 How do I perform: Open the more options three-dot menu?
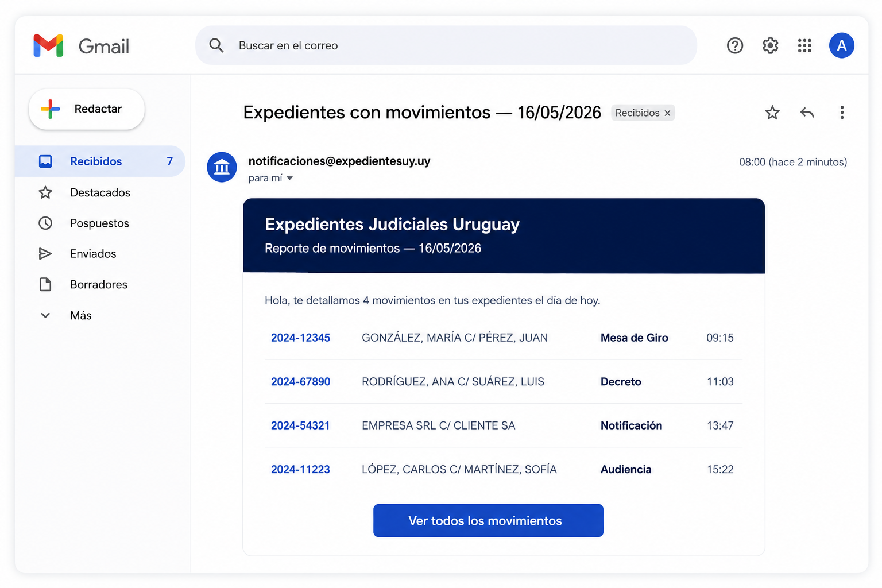tap(842, 113)
